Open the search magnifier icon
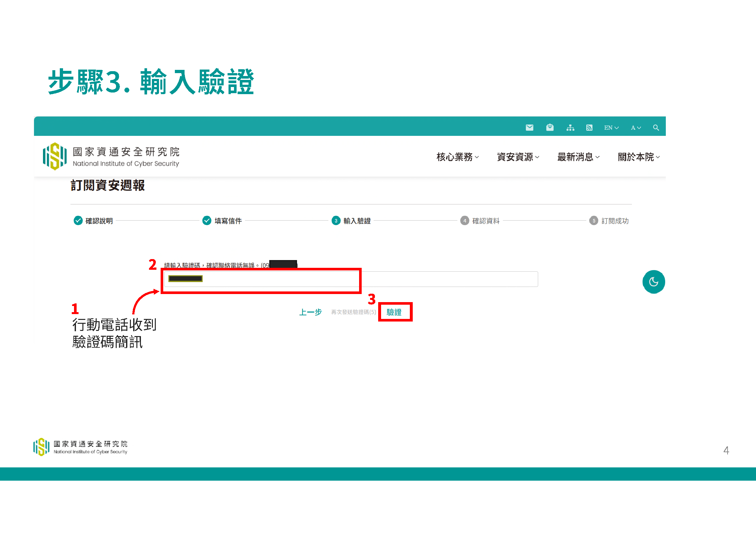 (656, 127)
